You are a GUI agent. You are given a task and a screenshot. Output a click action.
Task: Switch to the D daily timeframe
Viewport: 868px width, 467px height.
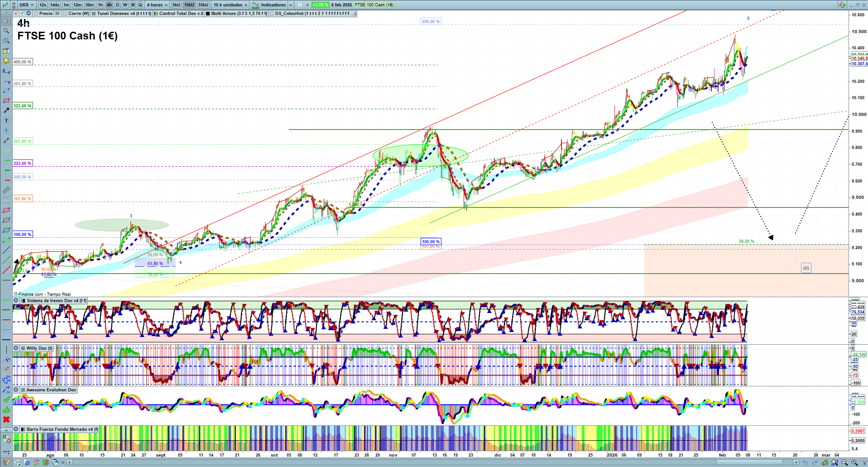[117, 5]
